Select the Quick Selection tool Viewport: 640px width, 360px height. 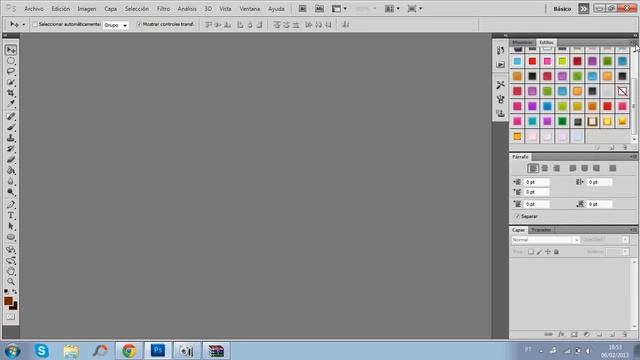point(11,82)
